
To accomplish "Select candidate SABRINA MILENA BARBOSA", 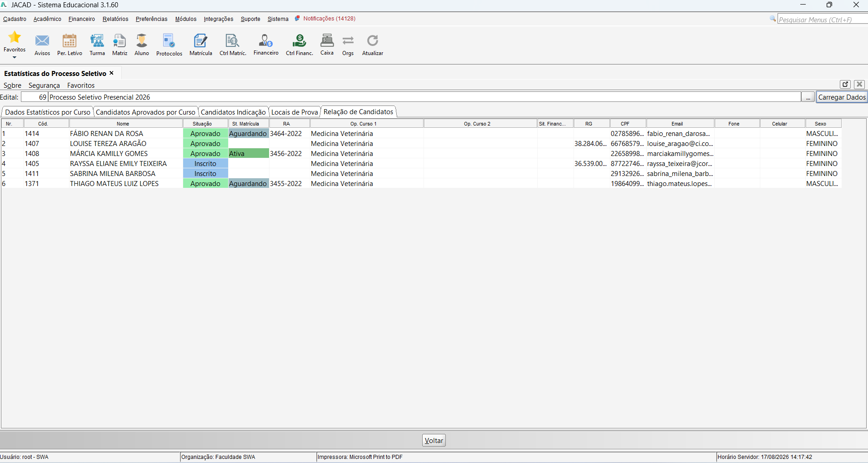I will [x=113, y=174].
